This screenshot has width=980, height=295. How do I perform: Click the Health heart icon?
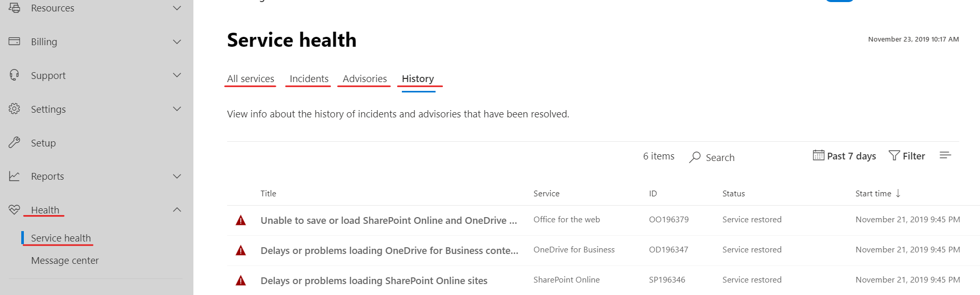coord(15,209)
